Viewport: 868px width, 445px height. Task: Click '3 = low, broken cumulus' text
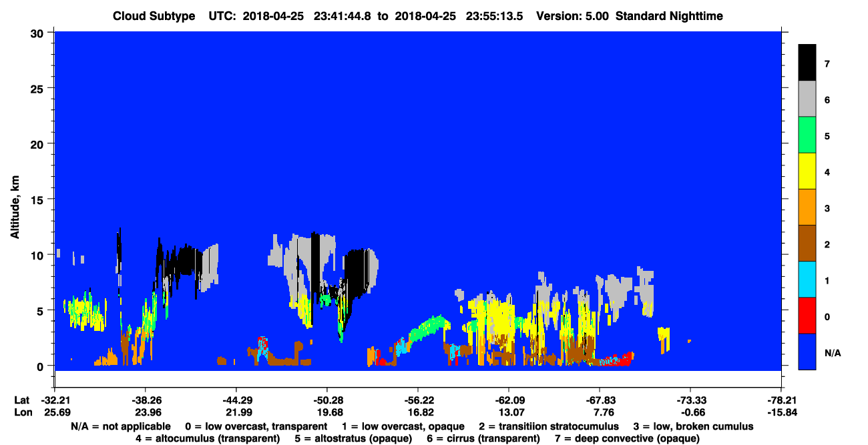(x=693, y=426)
